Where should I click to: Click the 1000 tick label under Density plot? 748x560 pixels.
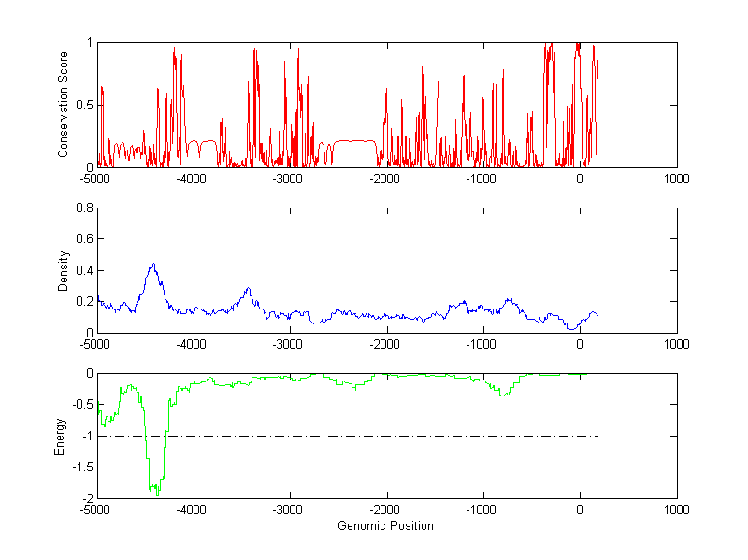pos(676,344)
